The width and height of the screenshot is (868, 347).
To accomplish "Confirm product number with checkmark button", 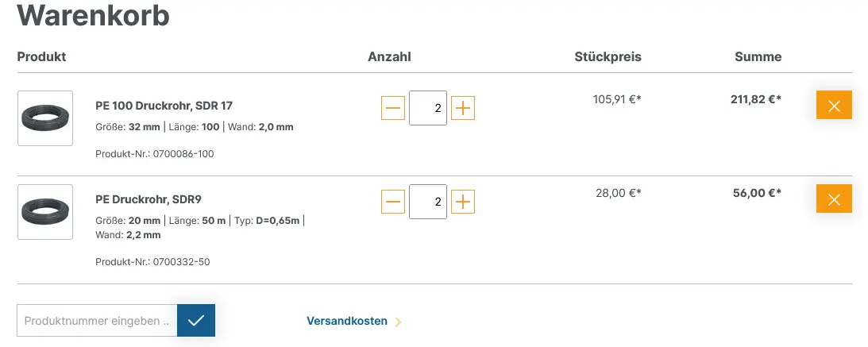I will point(196,321).
